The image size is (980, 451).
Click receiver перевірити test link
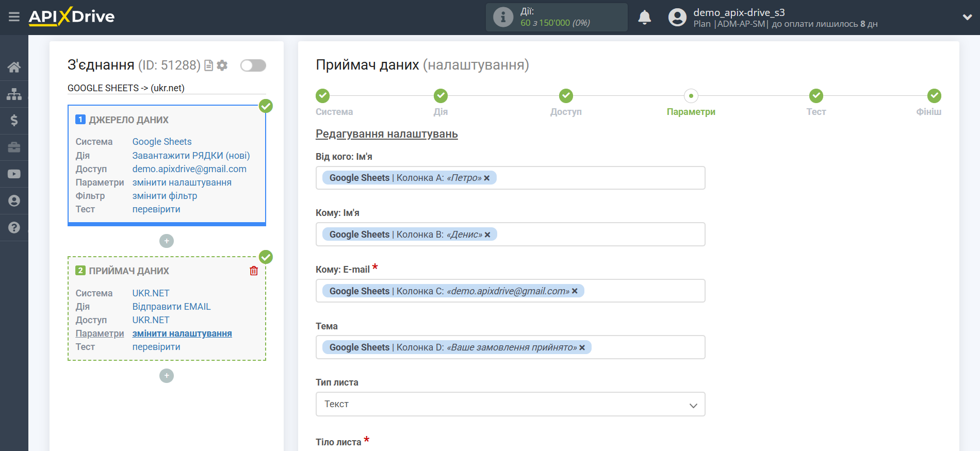[x=156, y=347]
